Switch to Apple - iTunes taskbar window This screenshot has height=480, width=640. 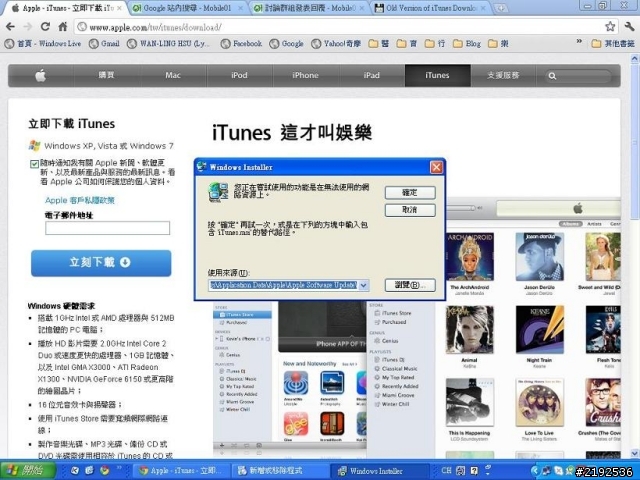point(181,471)
